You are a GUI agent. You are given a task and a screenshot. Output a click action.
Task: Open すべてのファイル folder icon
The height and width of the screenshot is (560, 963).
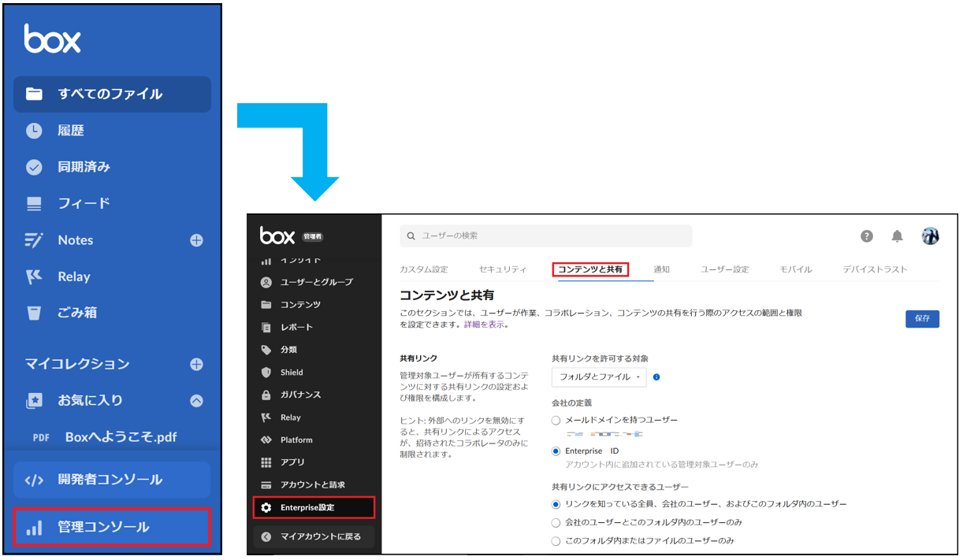[x=34, y=94]
